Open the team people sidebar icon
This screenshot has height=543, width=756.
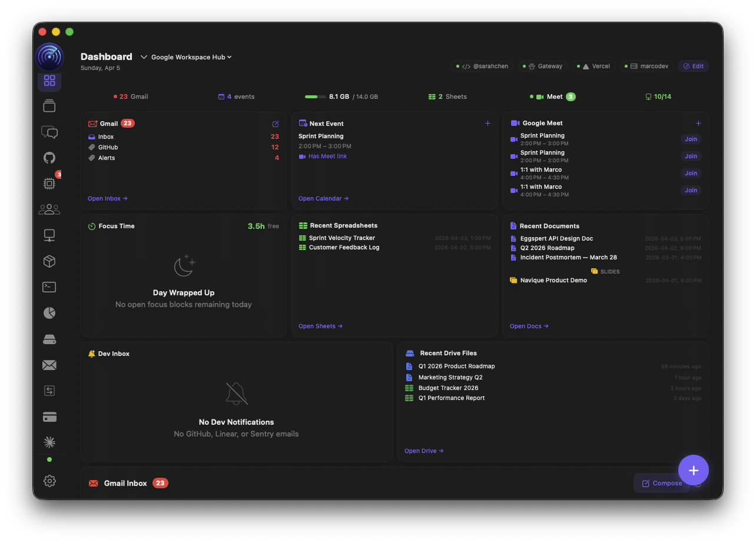point(49,209)
